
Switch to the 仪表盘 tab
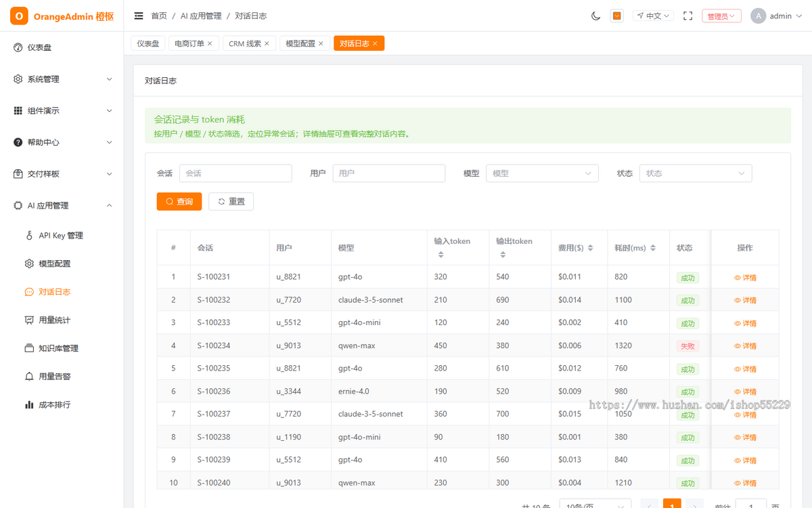[148, 43]
